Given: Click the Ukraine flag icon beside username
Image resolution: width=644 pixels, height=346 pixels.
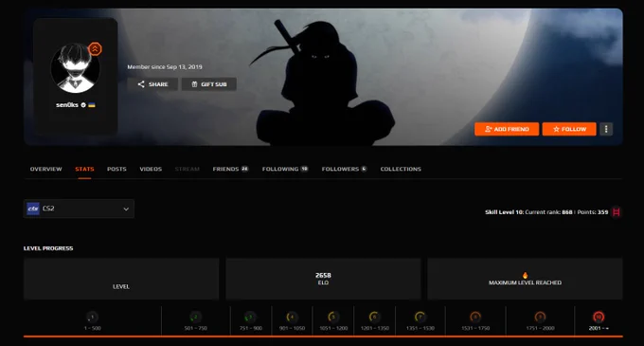Looking at the screenshot, I should coord(92,105).
